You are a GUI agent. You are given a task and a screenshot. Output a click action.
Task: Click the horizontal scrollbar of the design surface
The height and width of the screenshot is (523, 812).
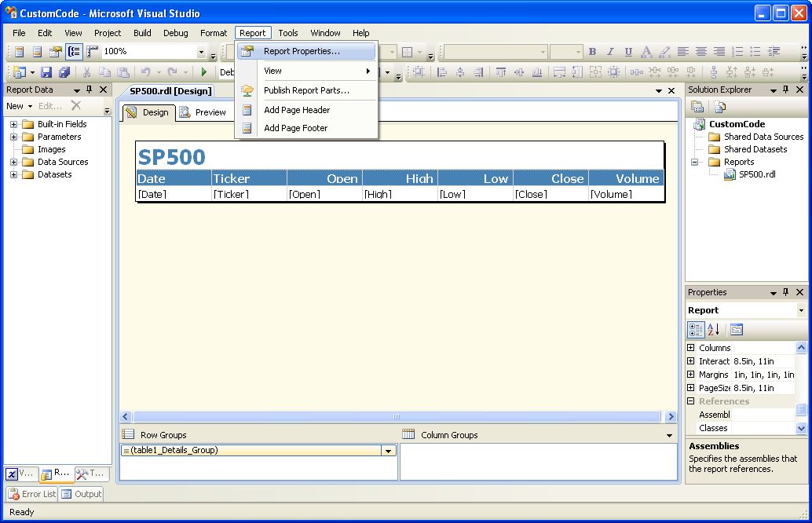397,417
